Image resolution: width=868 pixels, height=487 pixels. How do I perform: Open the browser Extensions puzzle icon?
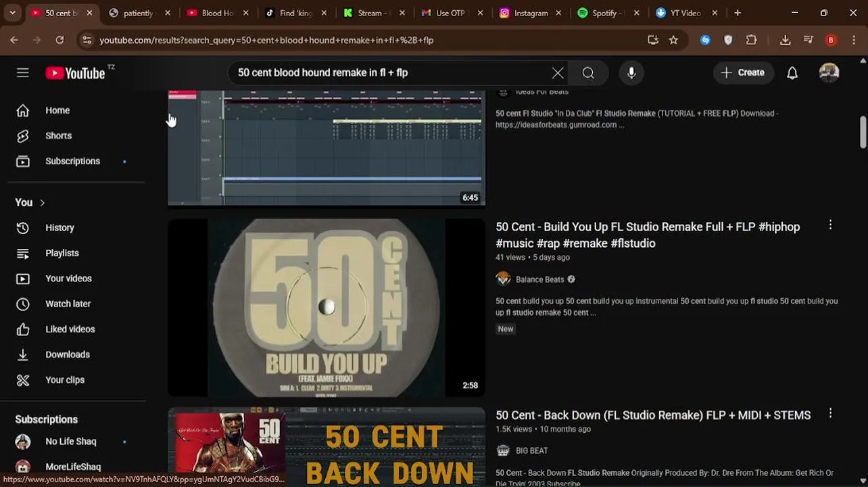751,40
